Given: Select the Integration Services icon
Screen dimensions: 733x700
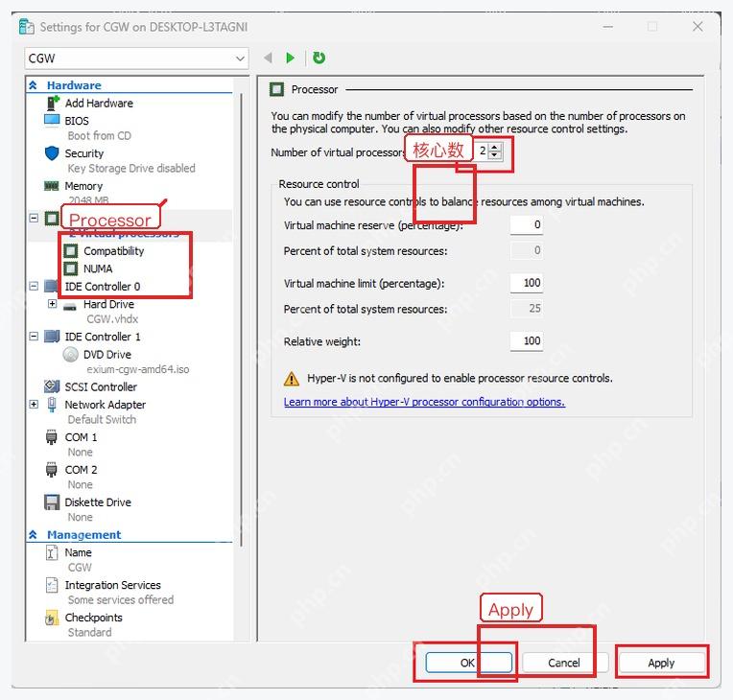Looking at the screenshot, I should pos(52,585).
